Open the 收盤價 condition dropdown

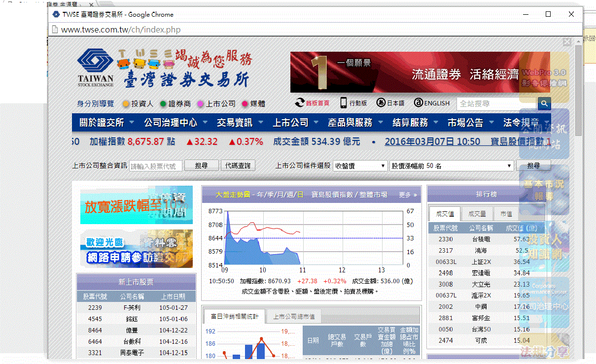(x=359, y=165)
